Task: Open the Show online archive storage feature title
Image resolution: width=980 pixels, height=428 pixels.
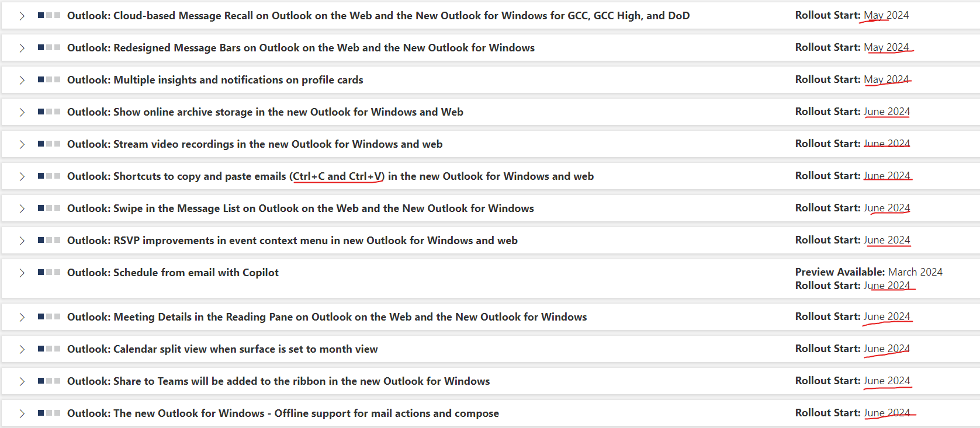Action: pyautogui.click(x=266, y=112)
